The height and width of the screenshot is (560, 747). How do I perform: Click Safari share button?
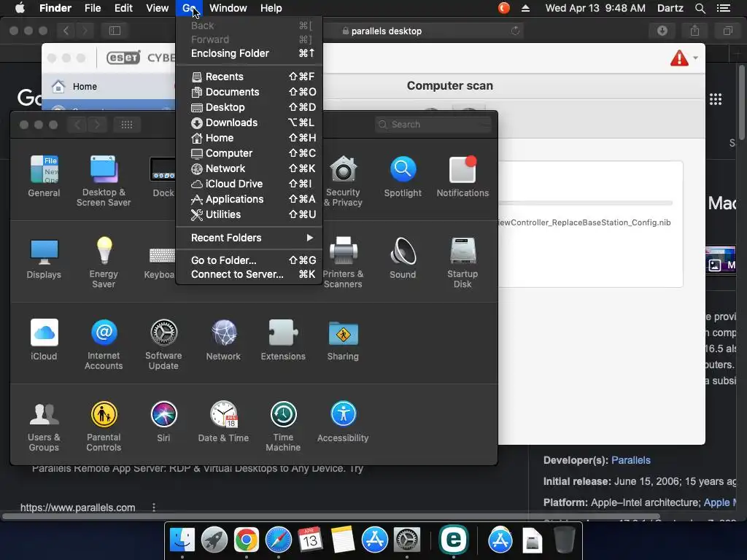click(694, 31)
